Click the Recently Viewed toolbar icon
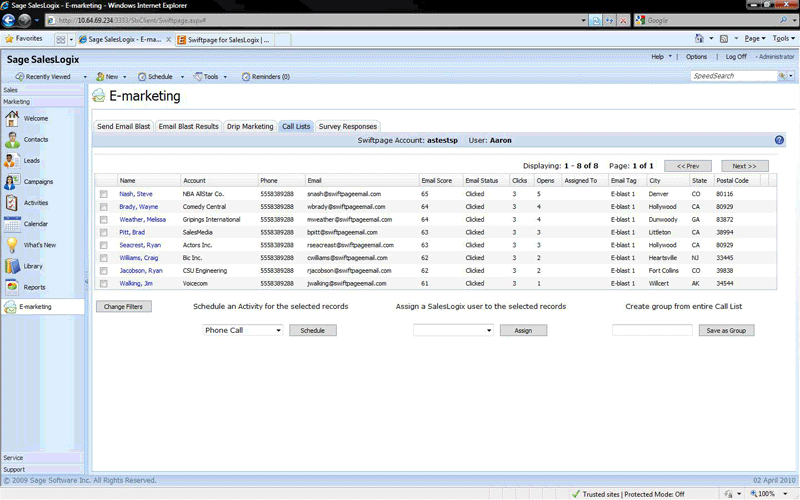 20,77
